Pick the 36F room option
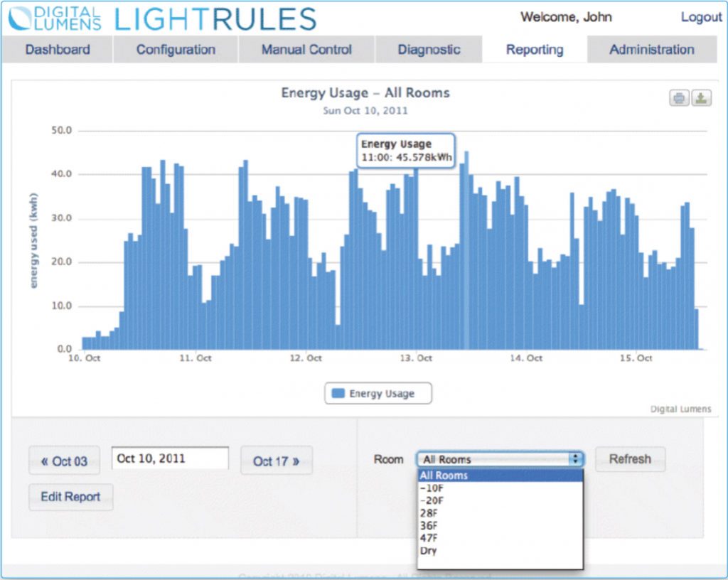Screen dimensions: 728x580 (x=500, y=526)
